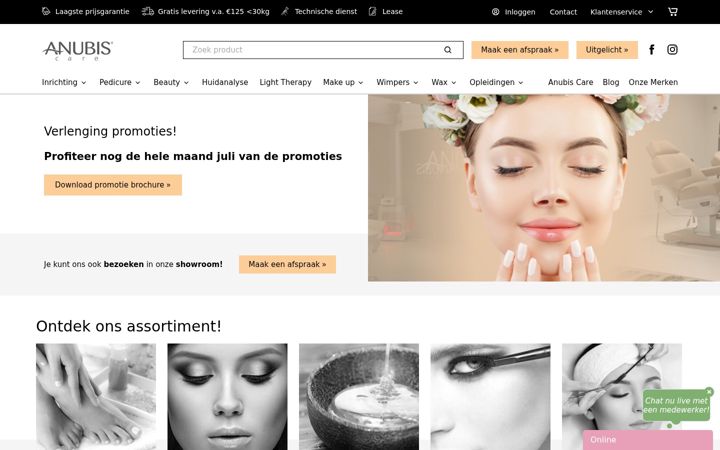Click header Maak een afspraak button
Image resolution: width=720 pixels, height=450 pixels.
[520, 50]
